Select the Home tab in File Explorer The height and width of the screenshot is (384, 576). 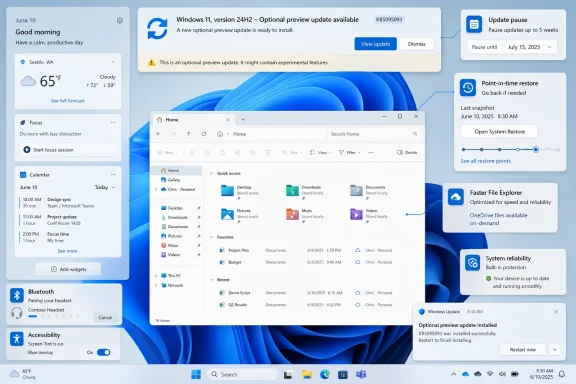(x=193, y=120)
